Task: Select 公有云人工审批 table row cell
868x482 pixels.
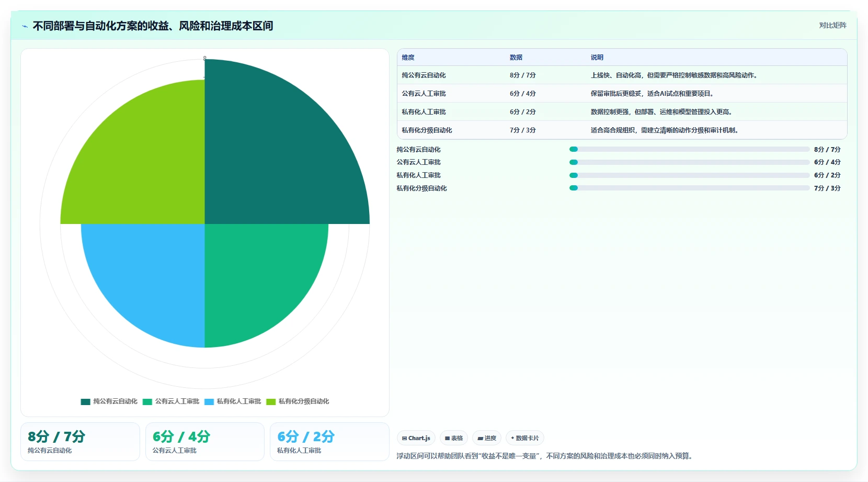Action: click(x=424, y=94)
